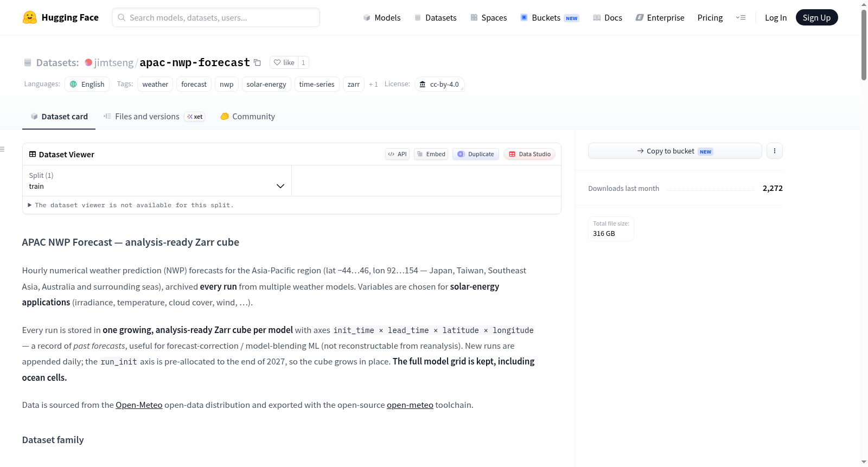The width and height of the screenshot is (868, 467).
Task: Follow the Open-Meteo link
Action: tap(139, 405)
